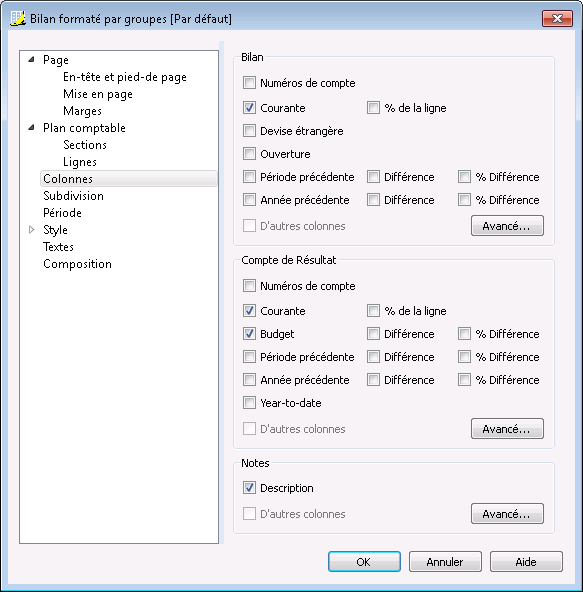The height and width of the screenshot is (592, 583).
Task: Enable the Year-to-date checkbox
Action: coord(249,403)
